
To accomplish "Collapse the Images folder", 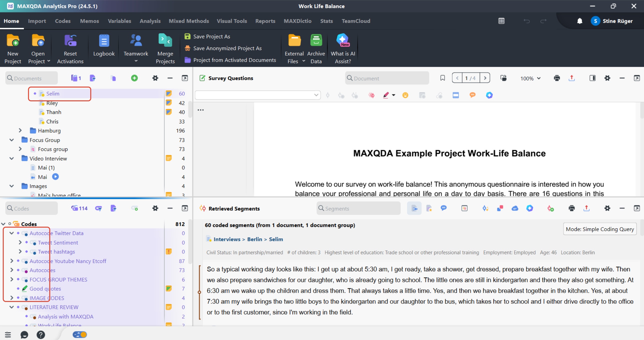I will pos(11,186).
